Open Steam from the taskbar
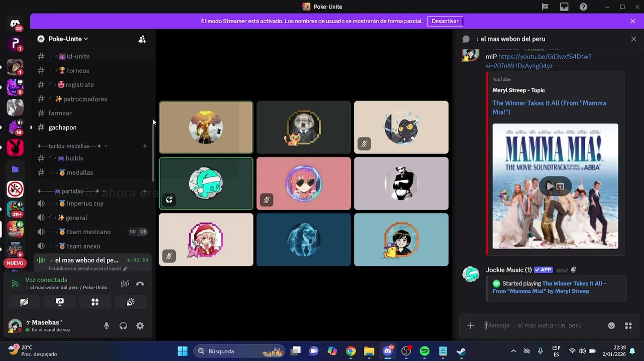 click(x=461, y=351)
